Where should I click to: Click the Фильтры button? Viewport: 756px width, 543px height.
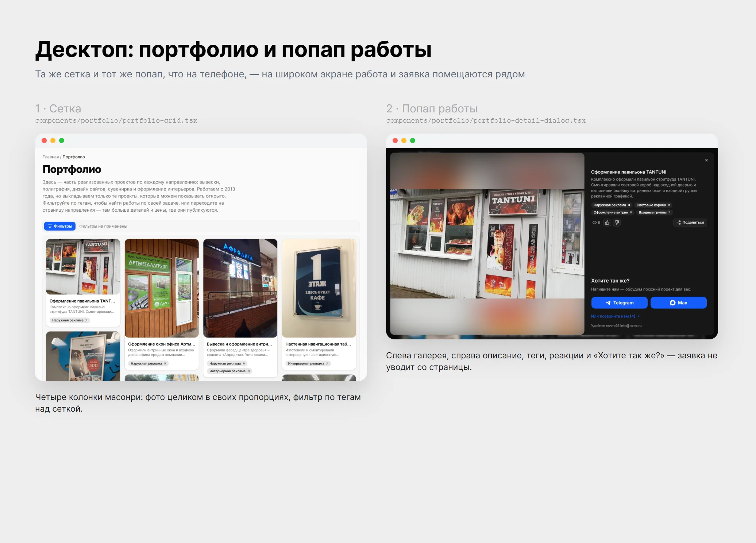60,226
